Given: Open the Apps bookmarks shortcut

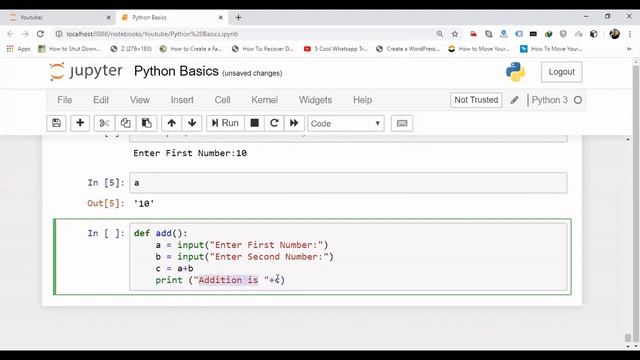Looking at the screenshot, I should 19,49.
